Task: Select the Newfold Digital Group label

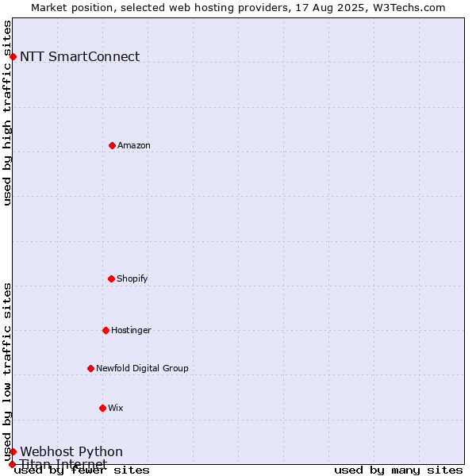Action: (x=142, y=368)
